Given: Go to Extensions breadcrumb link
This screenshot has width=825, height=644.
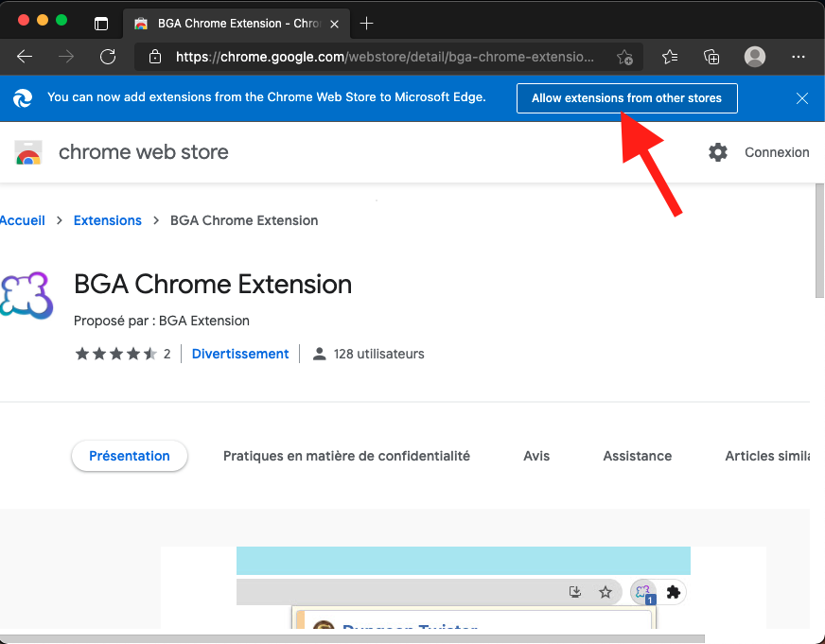Looking at the screenshot, I should [107, 220].
